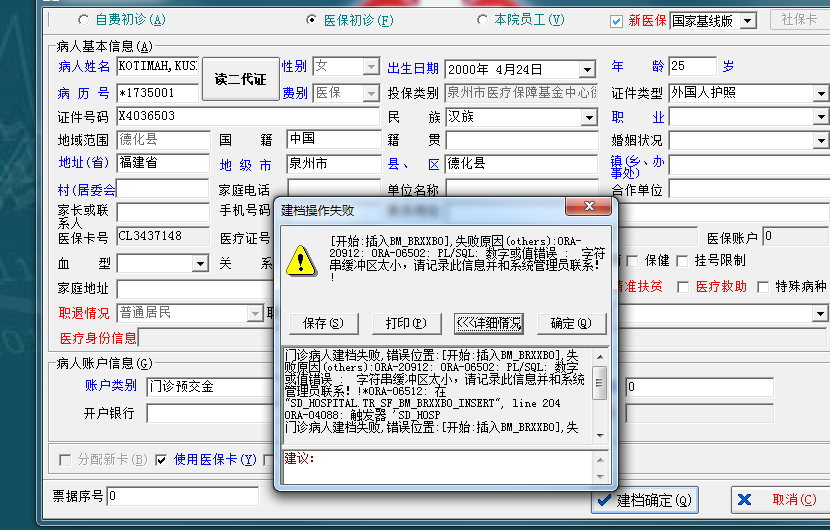The height and width of the screenshot is (530, 830).
Task: Click the 地址(省) input field
Action: tap(163, 163)
